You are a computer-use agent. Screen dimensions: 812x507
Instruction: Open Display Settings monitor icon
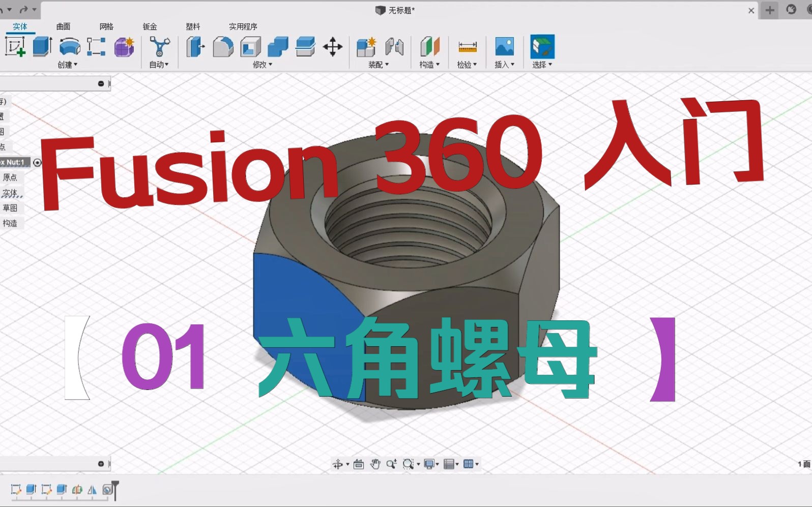[429, 464]
